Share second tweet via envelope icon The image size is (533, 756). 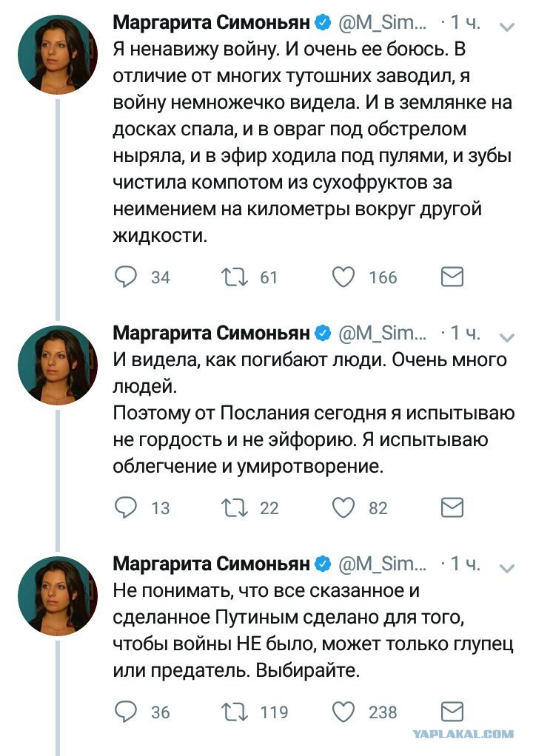[x=452, y=507]
